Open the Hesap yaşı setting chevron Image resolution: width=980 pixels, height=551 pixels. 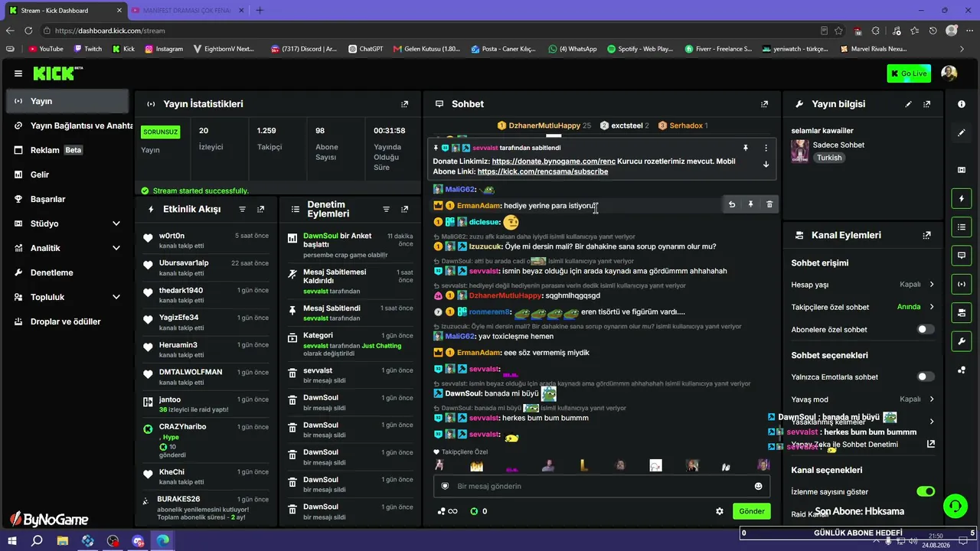[932, 285]
